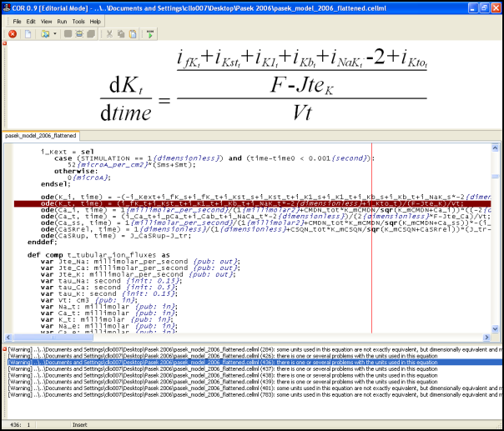The image size is (504, 431).
Task: Click the greyed-out save icon
Action: click(x=68, y=33)
